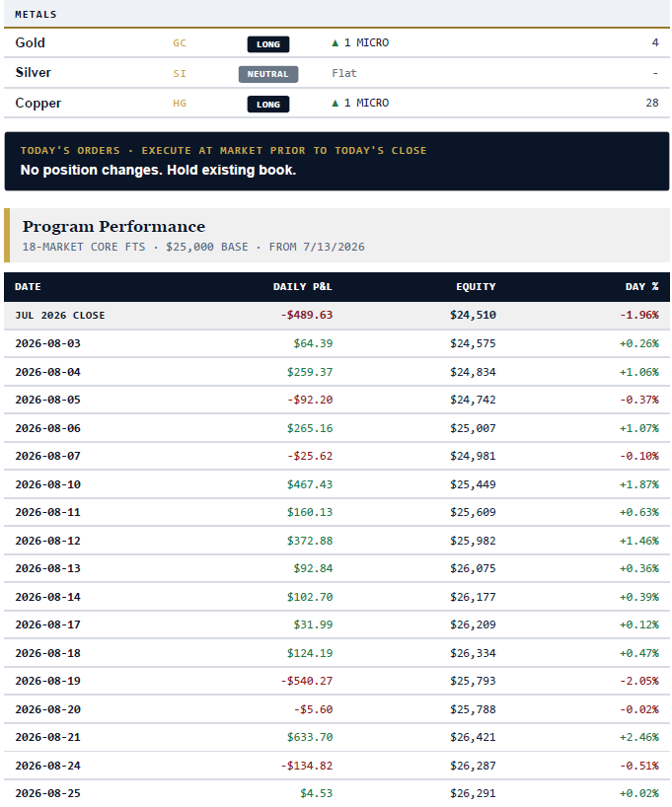Viewport: 672px width, 807px height.
Task: Click the Copper days value 28
Action: click(652, 103)
